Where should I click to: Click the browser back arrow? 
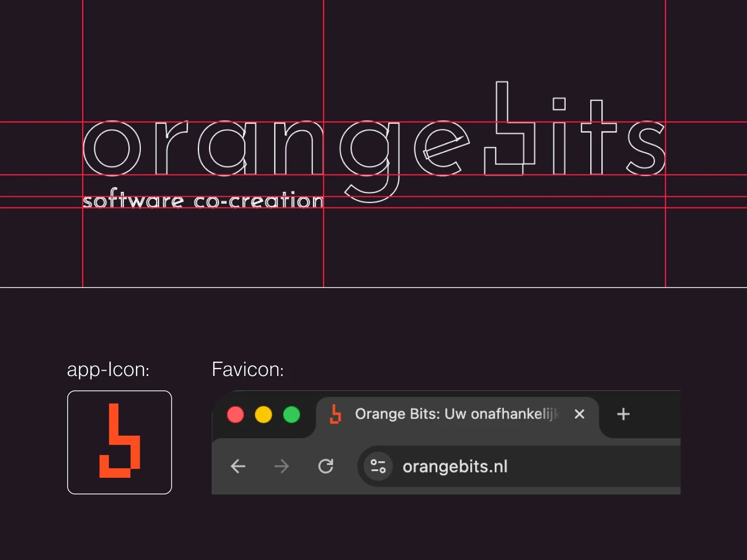[238, 467]
